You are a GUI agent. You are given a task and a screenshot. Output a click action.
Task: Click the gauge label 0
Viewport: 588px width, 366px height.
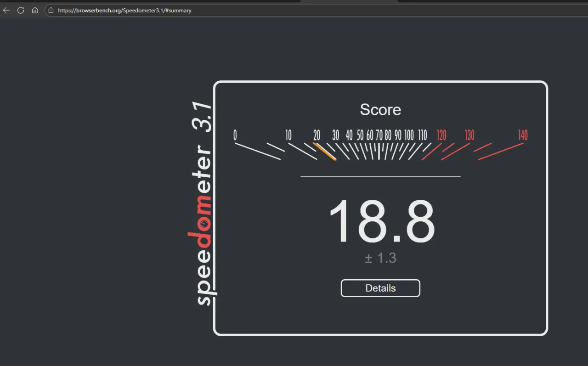click(x=235, y=135)
